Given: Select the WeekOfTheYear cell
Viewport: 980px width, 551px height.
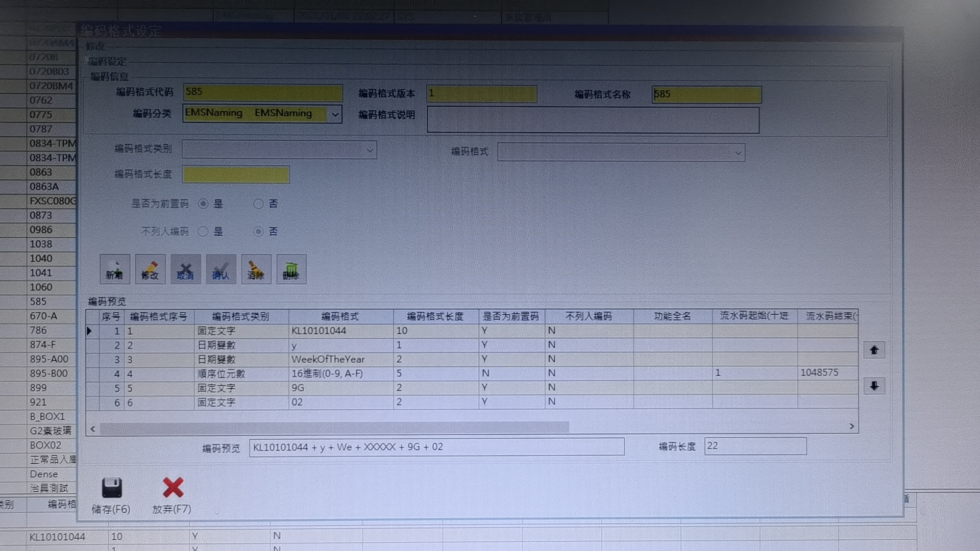Looking at the screenshot, I should coord(340,359).
